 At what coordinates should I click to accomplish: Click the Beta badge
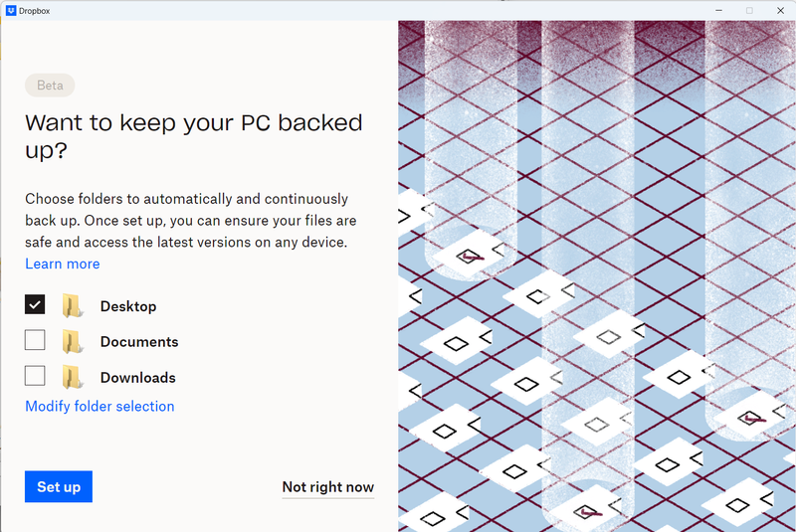click(50, 86)
